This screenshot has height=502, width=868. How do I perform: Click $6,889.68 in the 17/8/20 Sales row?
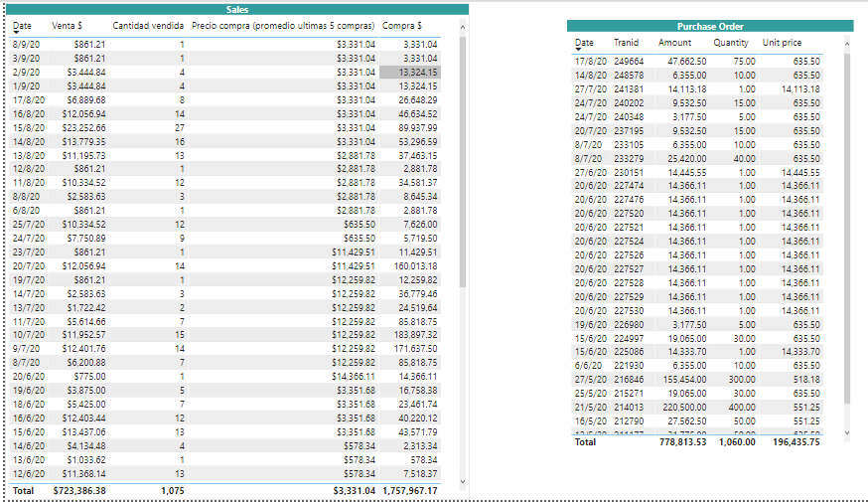(86, 99)
